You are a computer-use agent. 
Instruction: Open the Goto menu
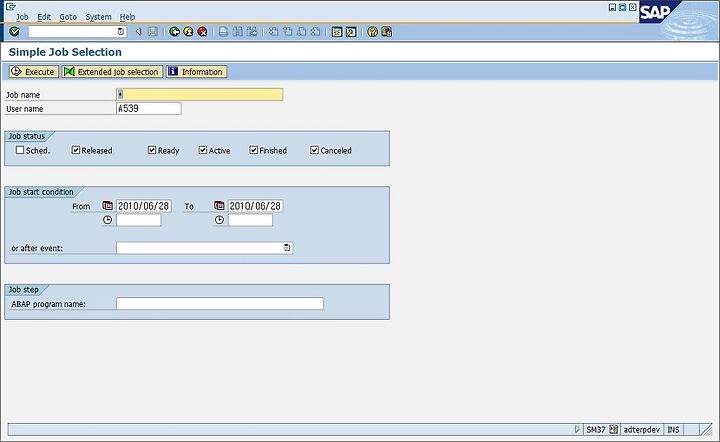[68, 17]
